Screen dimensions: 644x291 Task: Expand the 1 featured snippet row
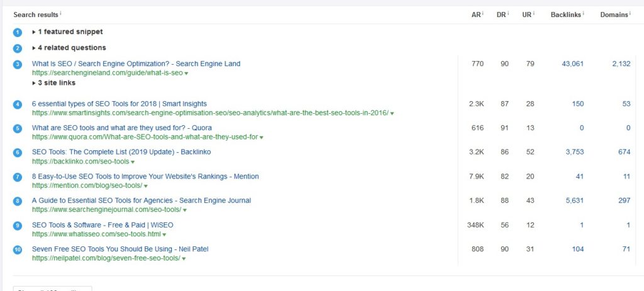(x=67, y=31)
